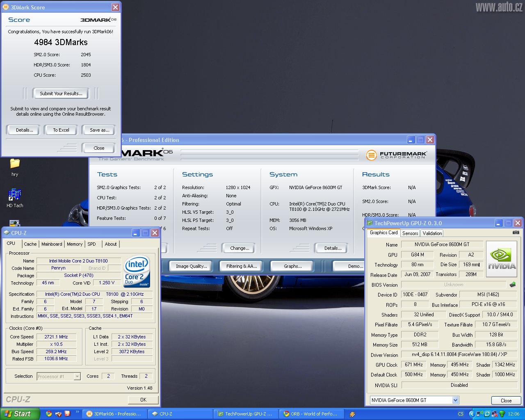Close the 3DMark Score dialog via Close button
Image resolution: width=525 pixels, height=420 pixels.
click(x=99, y=148)
